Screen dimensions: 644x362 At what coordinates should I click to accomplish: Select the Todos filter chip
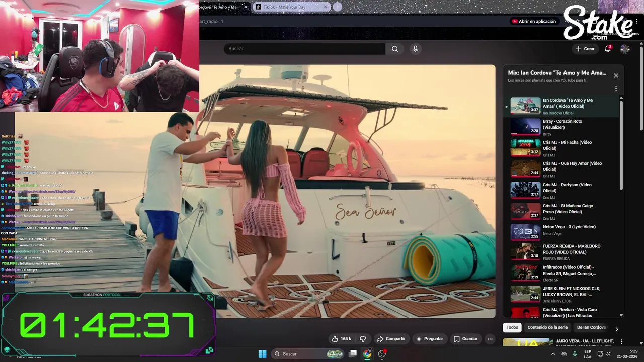512,327
